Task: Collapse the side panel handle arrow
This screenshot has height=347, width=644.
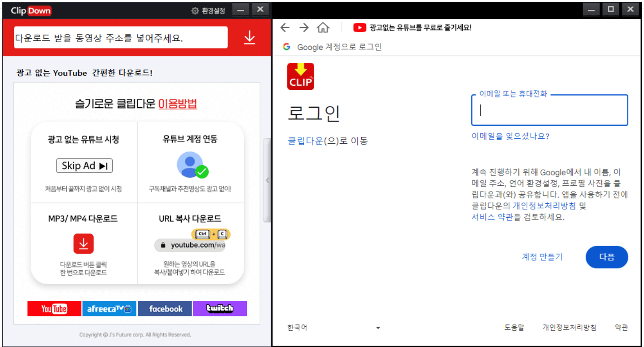Action: tap(267, 180)
